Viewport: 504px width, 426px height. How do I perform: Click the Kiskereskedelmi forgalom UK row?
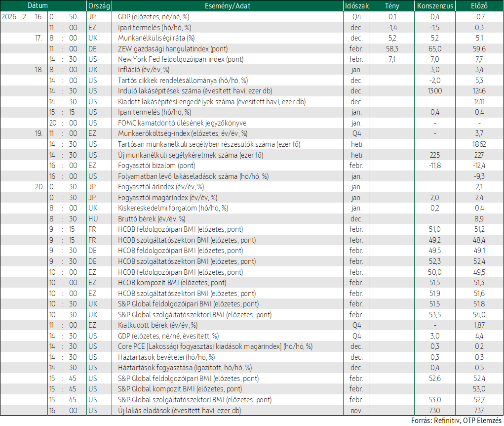click(x=252, y=208)
